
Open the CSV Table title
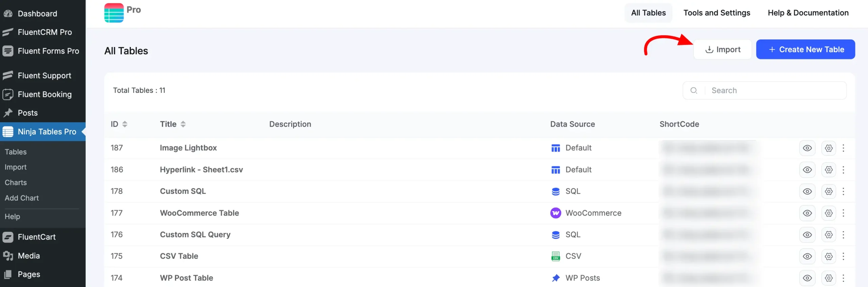[179, 256]
